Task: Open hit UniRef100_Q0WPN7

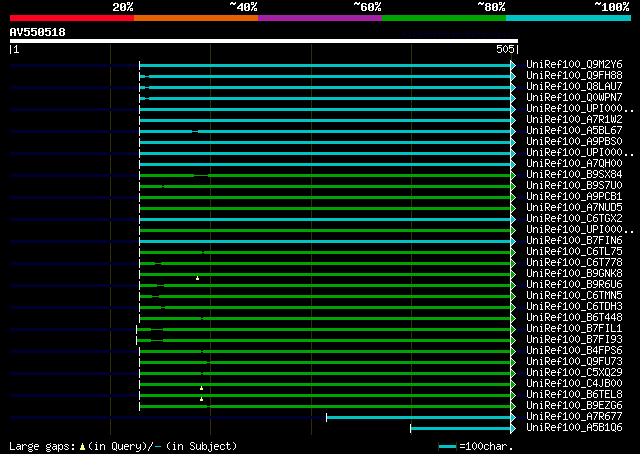Action: tap(574, 98)
